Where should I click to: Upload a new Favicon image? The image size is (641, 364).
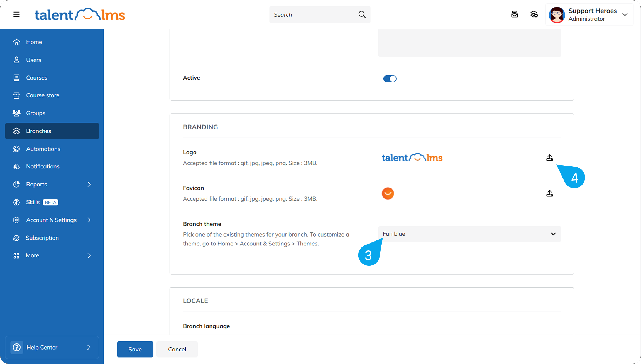coord(549,193)
